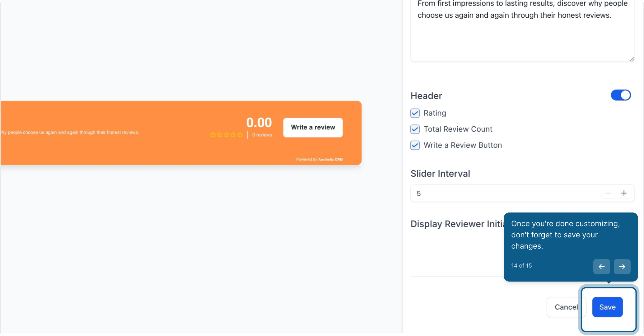644x336 pixels.
Task: Click the 14 of 15 step counter
Action: [521, 266]
